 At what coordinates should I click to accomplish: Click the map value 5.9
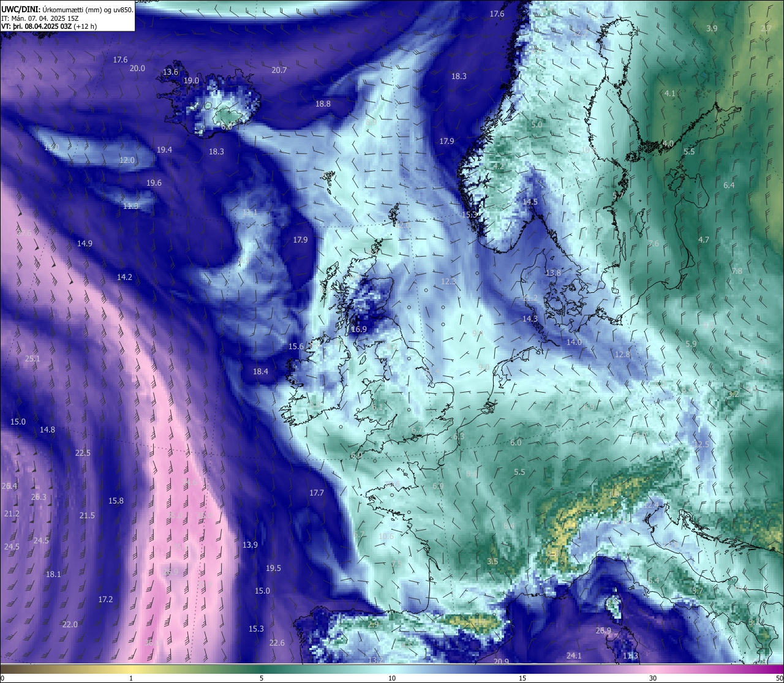click(691, 344)
